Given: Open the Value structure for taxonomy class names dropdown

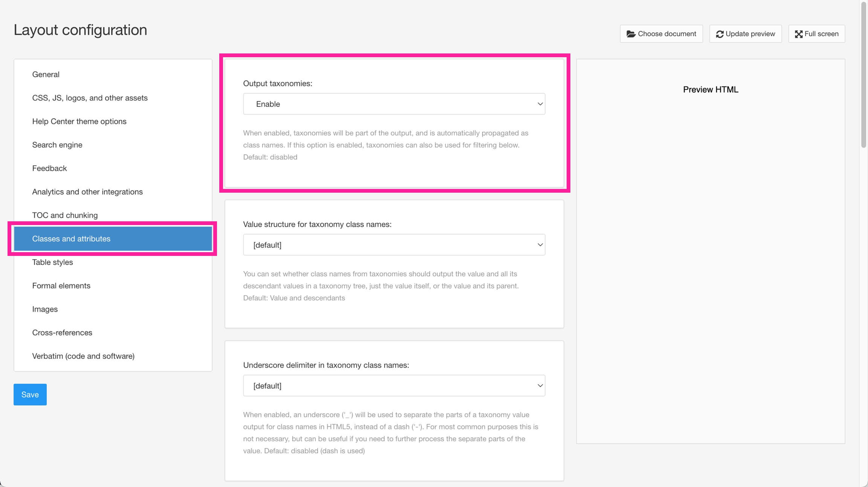Looking at the screenshot, I should tap(394, 245).
